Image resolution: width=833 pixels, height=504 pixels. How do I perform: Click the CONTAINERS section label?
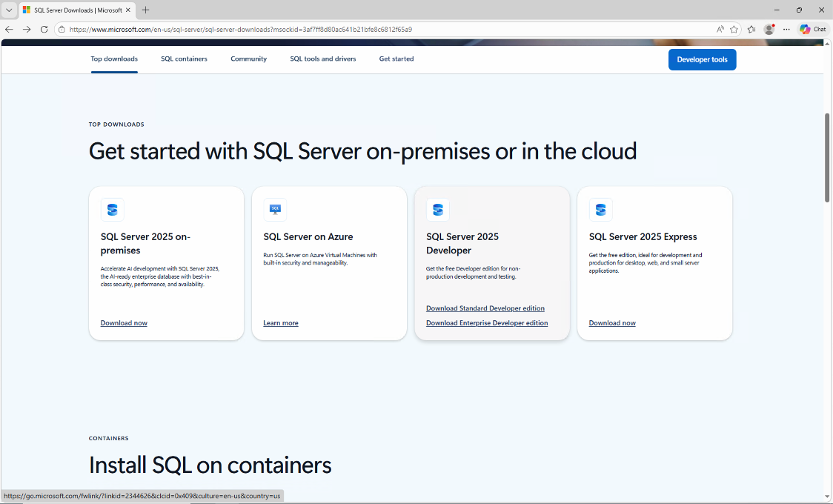tap(108, 438)
